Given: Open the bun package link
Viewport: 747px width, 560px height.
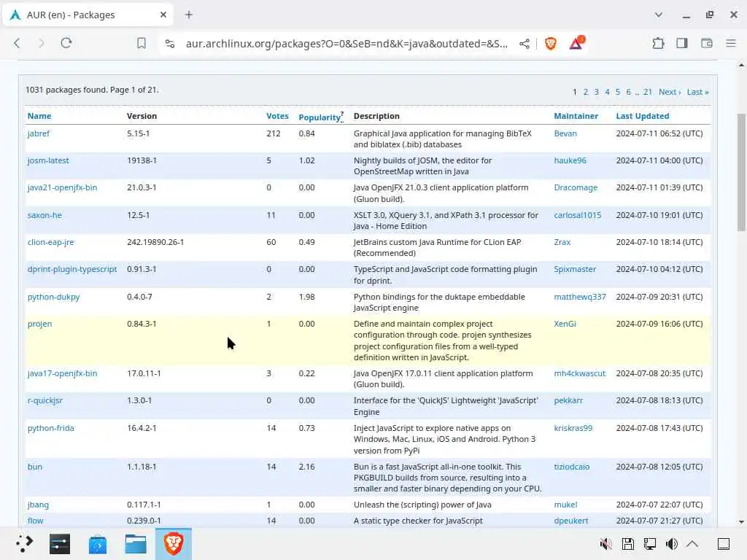Looking at the screenshot, I should 35,467.
